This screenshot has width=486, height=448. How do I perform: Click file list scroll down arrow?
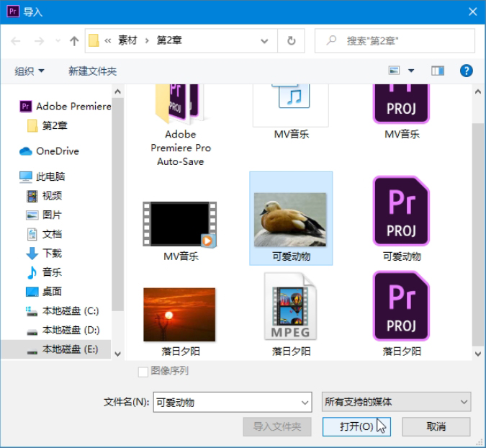coord(478,354)
